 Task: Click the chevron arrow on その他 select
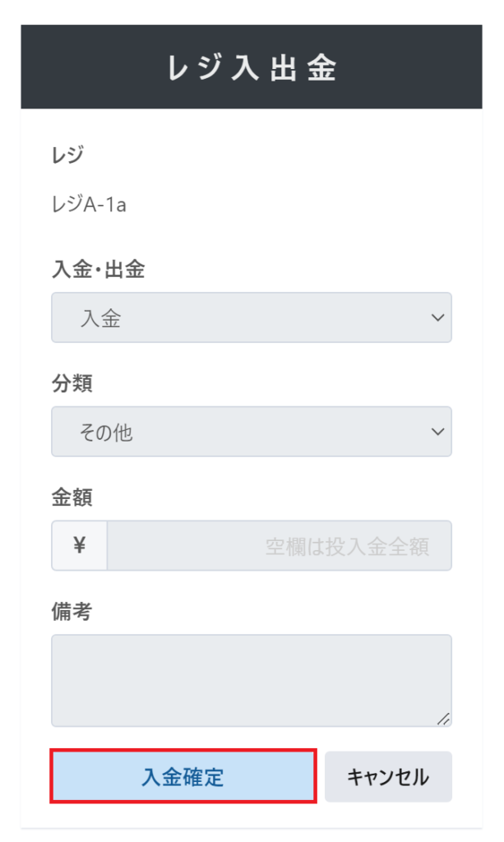[x=437, y=432]
